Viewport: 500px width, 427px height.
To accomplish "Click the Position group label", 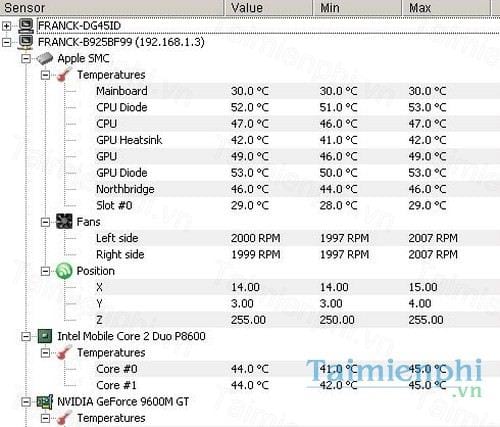I will tap(96, 271).
